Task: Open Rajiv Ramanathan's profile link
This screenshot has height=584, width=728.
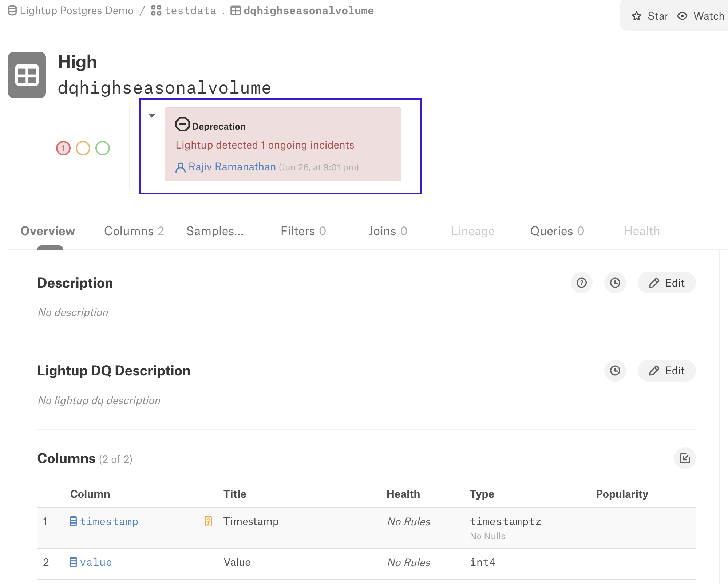Action: (232, 167)
